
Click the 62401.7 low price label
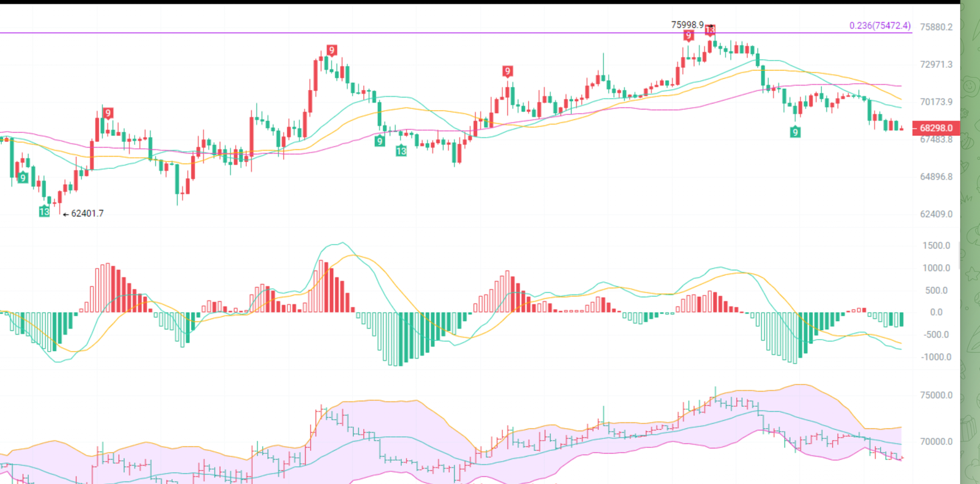(87, 214)
